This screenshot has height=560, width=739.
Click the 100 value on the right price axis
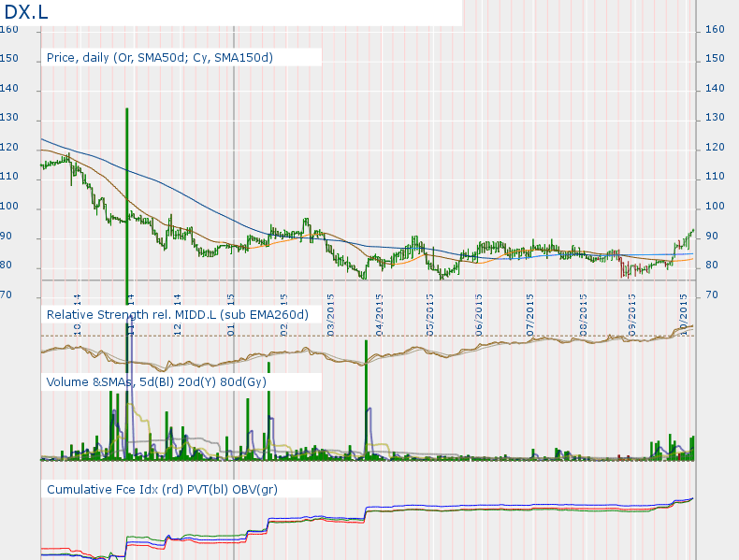tap(715, 206)
